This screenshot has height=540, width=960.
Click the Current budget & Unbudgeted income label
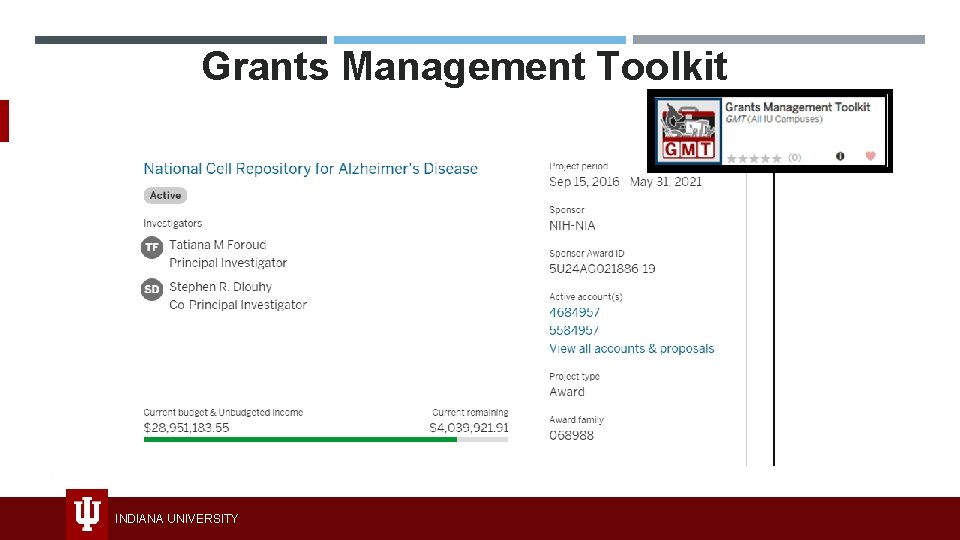[x=223, y=412]
